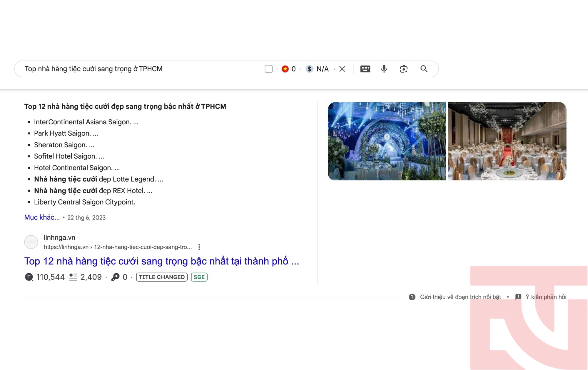
Task: Clear the search query with X
Action: pyautogui.click(x=342, y=69)
